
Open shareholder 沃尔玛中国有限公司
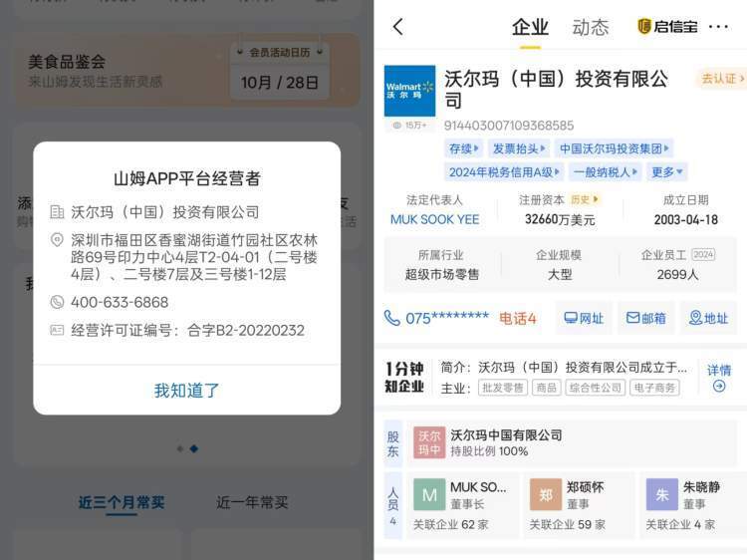point(506,434)
